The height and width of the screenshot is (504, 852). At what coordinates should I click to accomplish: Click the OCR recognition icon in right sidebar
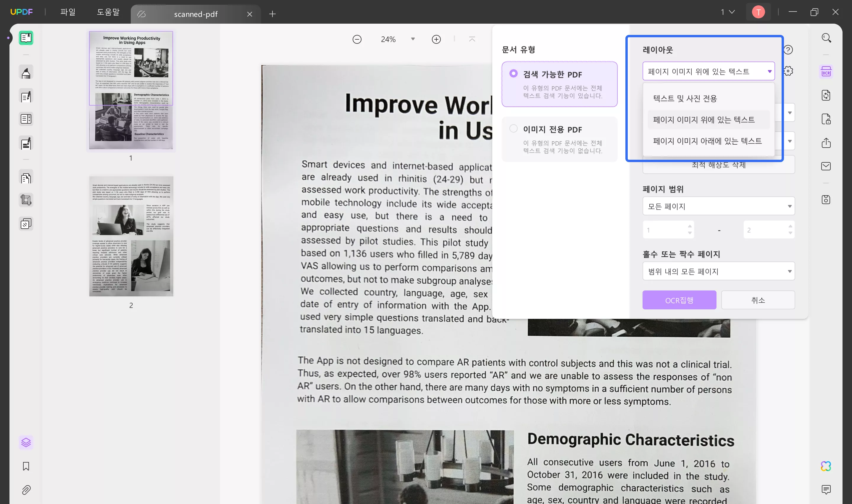(x=826, y=72)
